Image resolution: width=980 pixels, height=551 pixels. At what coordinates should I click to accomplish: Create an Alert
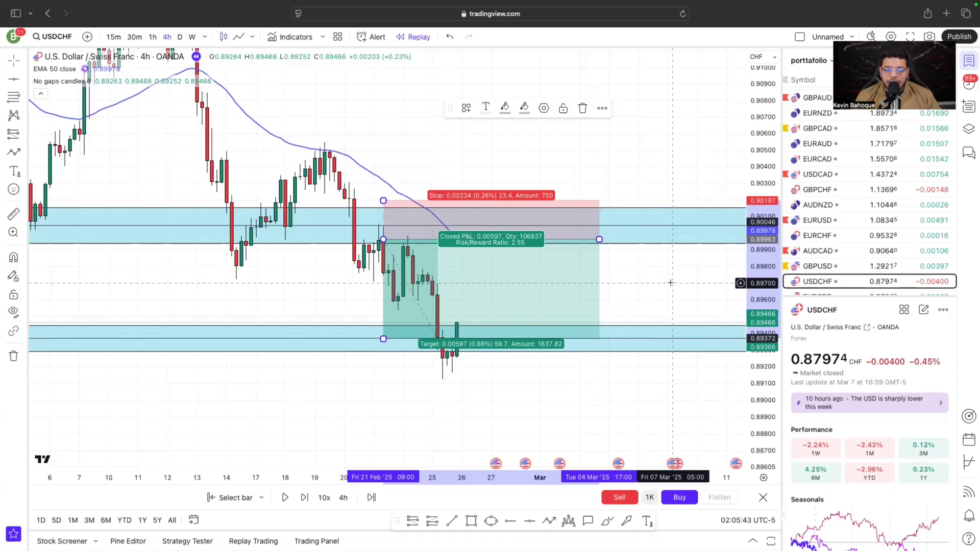[371, 37]
